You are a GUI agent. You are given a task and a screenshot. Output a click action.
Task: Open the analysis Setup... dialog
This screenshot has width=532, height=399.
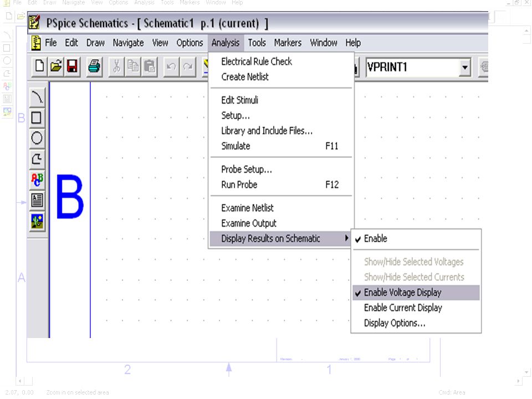coord(282,115)
